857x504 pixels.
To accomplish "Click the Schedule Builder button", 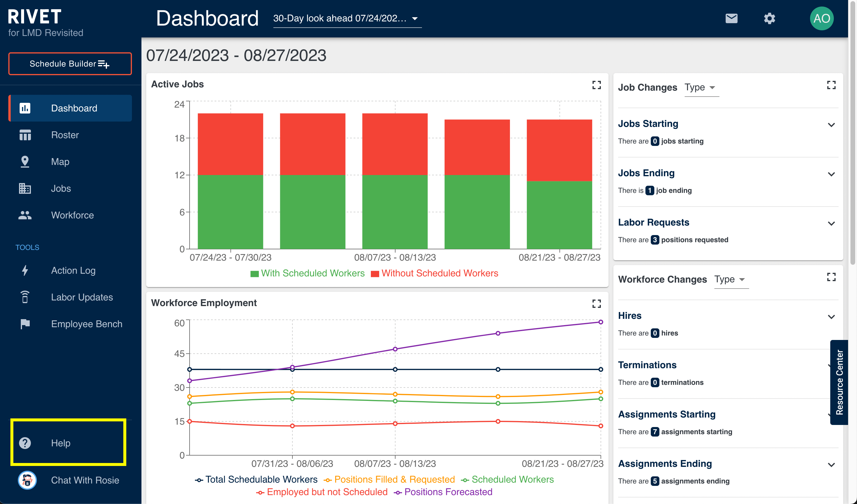I will pos(70,64).
